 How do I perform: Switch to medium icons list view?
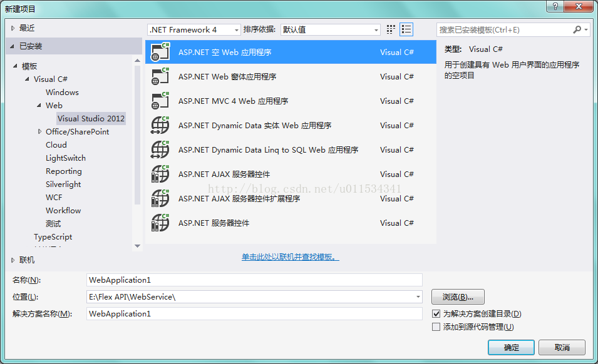point(406,29)
